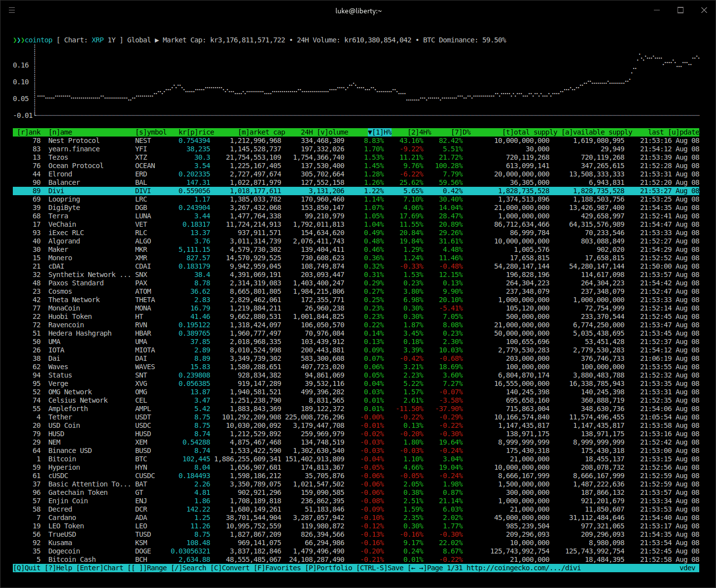Click the cointop title in header
Viewport: 716px width, 588px height.
(38, 40)
